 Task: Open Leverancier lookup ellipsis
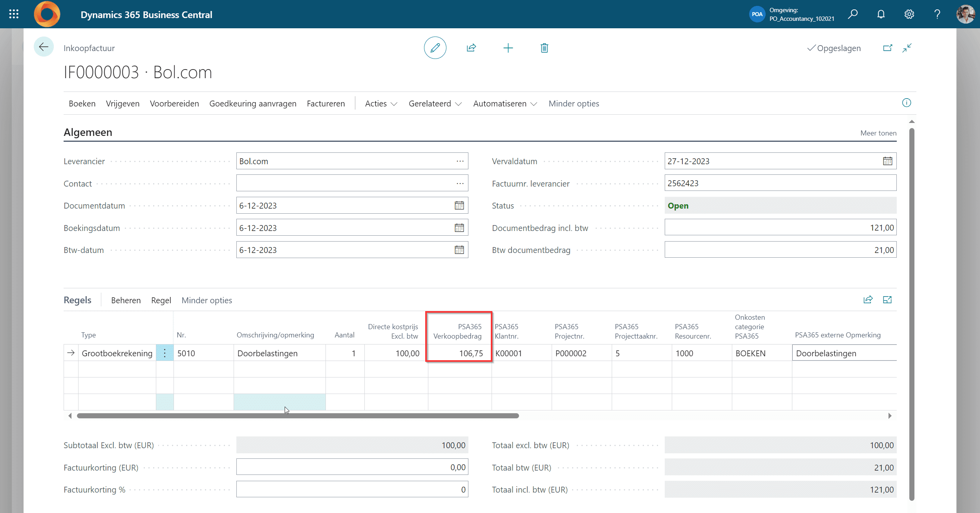click(460, 161)
